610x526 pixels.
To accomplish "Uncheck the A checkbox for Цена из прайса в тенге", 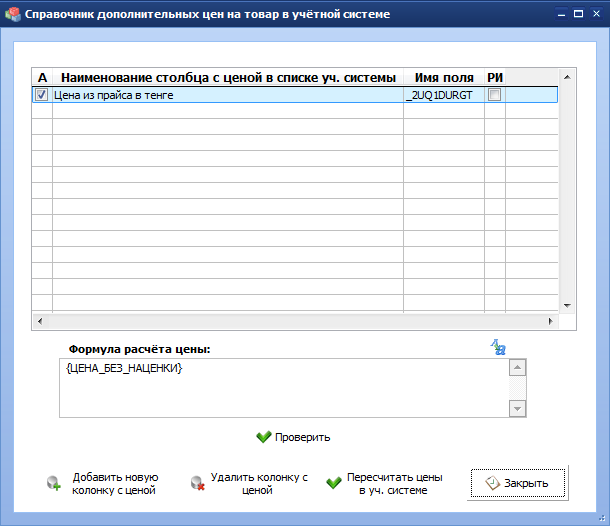I will coord(42,95).
